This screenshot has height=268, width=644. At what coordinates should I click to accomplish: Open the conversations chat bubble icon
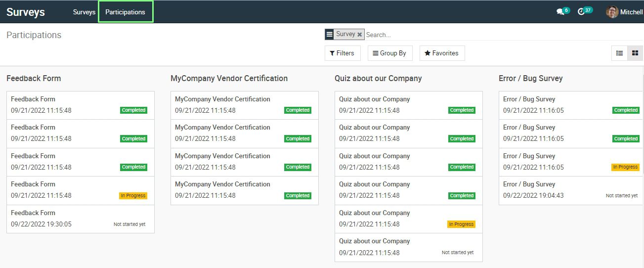click(560, 12)
